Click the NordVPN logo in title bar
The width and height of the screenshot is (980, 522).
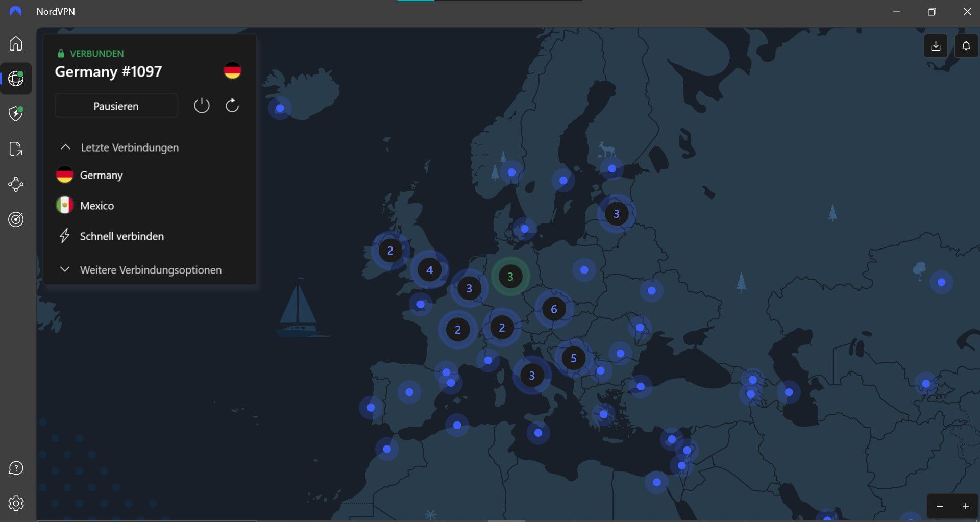16,11
